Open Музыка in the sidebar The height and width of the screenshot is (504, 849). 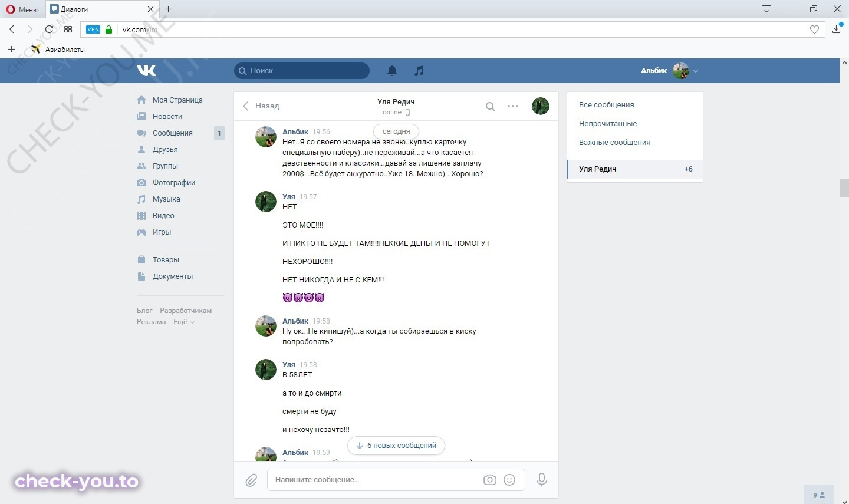[166, 199]
